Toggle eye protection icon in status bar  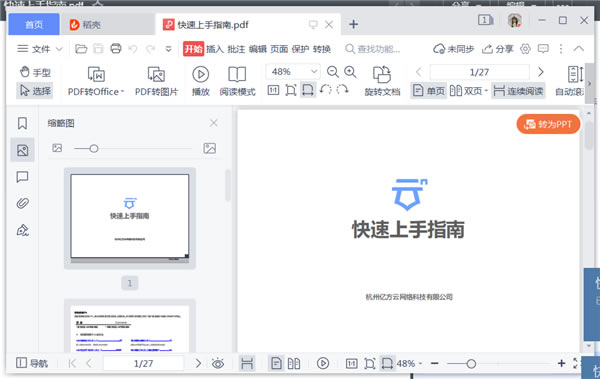pos(218,363)
